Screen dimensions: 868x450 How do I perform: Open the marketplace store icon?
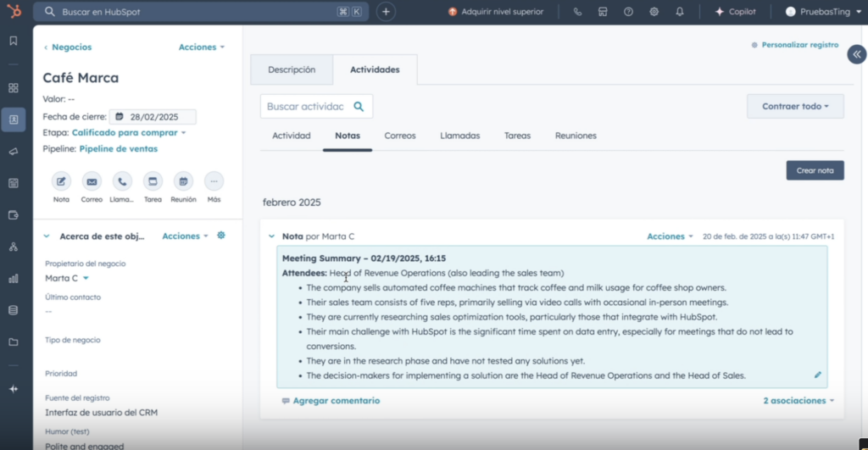click(x=603, y=12)
